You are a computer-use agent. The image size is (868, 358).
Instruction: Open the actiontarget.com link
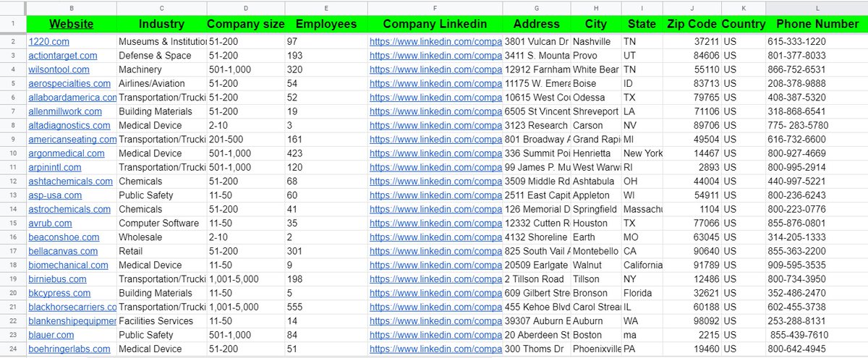click(62, 56)
